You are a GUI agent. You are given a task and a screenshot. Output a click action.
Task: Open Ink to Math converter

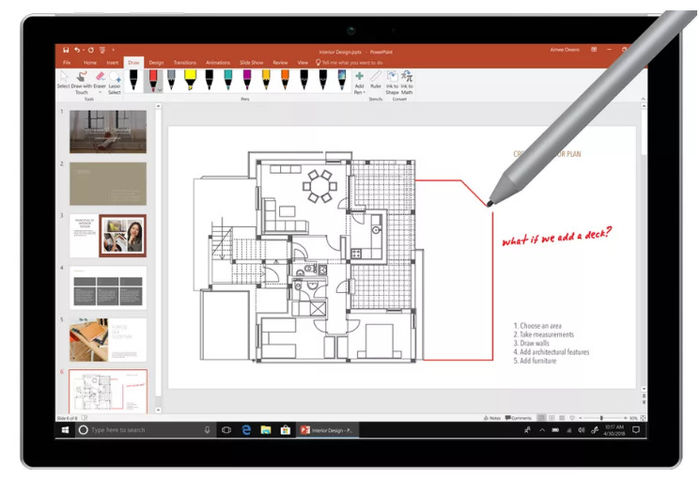pyautogui.click(x=408, y=80)
